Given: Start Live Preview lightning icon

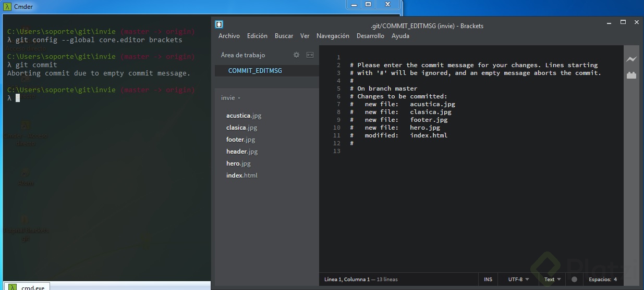Looking at the screenshot, I should (x=631, y=59).
